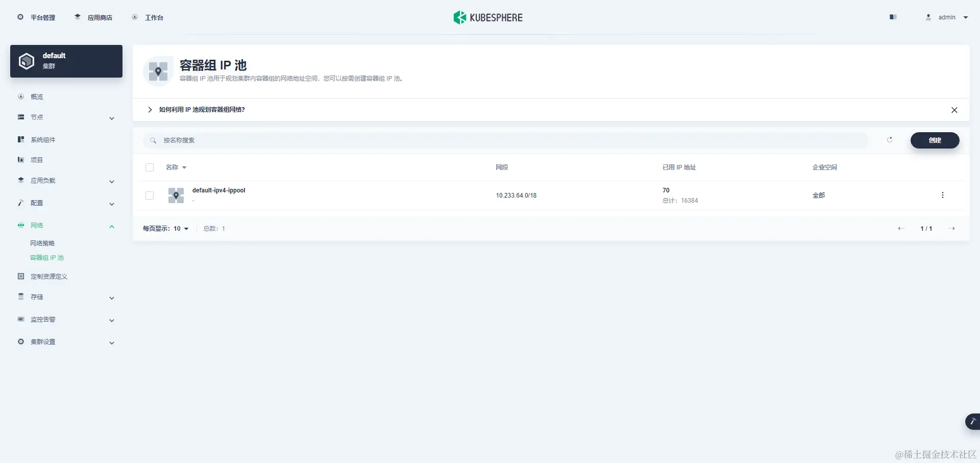This screenshot has height=463, width=980.
Task: Click the admin user avatar icon
Action: click(928, 17)
